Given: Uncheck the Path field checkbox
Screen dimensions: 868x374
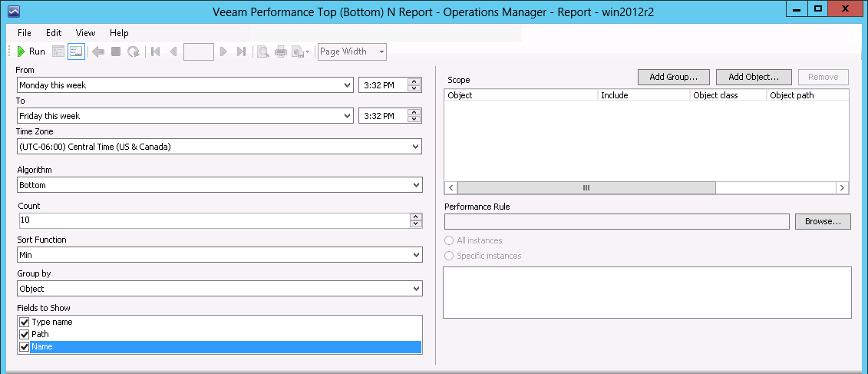Looking at the screenshot, I should 24,334.
